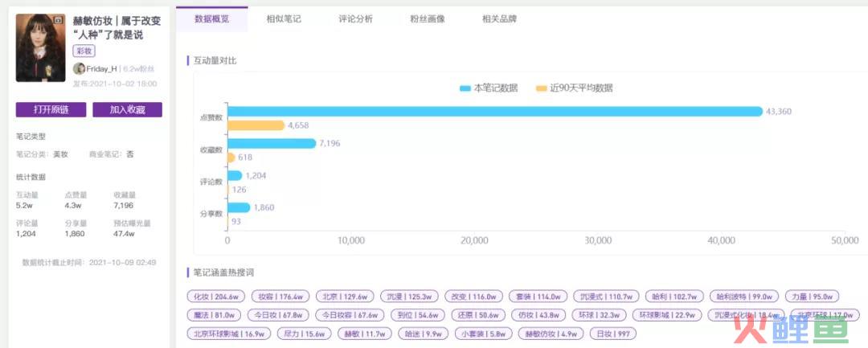Select the hot word tag 改变 | 116.0w

tap(474, 296)
